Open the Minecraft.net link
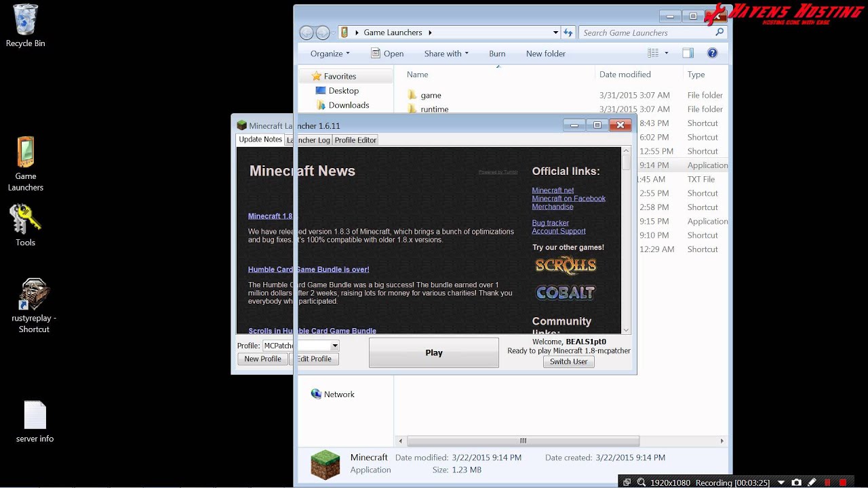868x488 pixels. tap(553, 190)
